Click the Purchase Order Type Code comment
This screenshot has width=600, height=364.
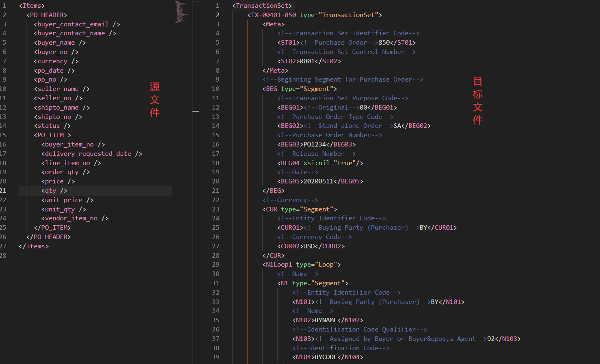335,117
